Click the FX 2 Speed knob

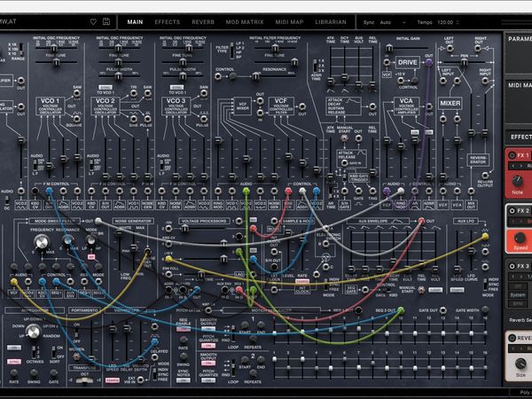coord(520,237)
